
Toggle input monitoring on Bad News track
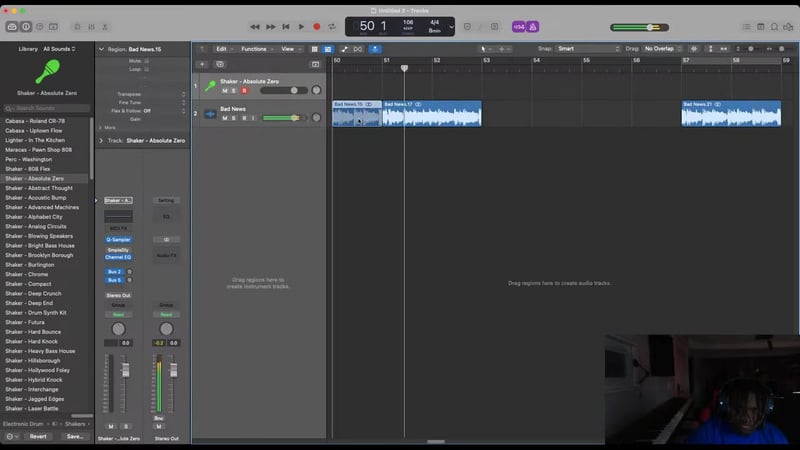click(x=253, y=118)
